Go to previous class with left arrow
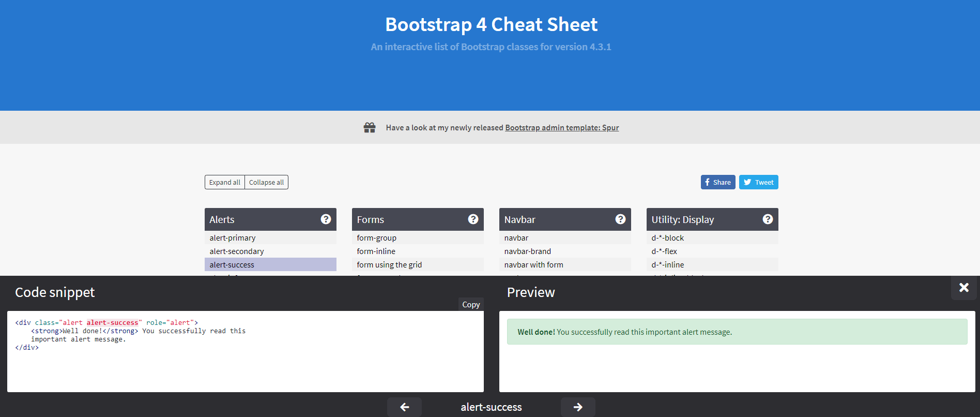The image size is (980, 417). click(x=404, y=407)
